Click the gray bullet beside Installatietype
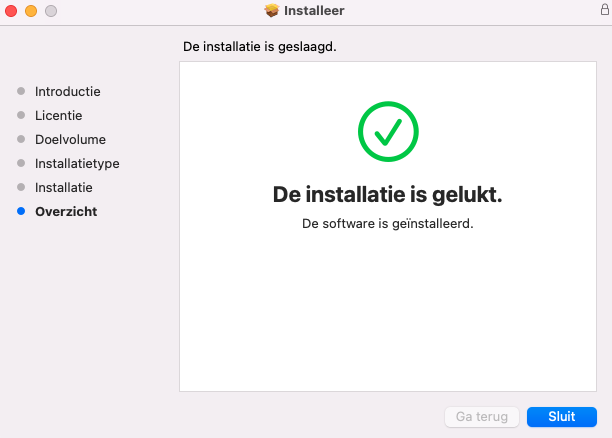The height and width of the screenshot is (438, 612). tap(21, 163)
